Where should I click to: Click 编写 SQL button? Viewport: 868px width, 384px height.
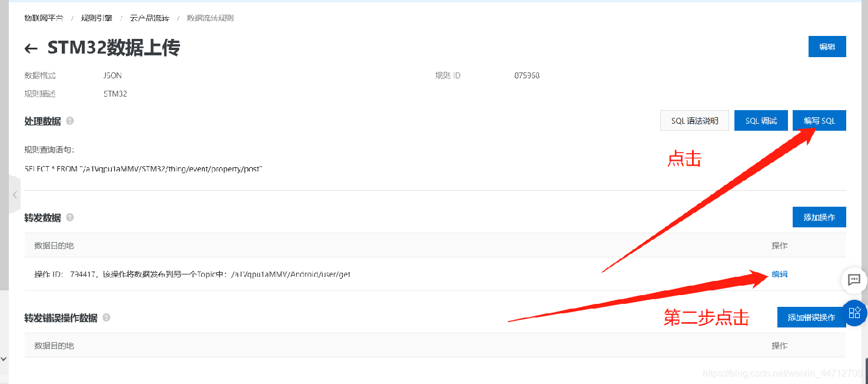pos(819,121)
